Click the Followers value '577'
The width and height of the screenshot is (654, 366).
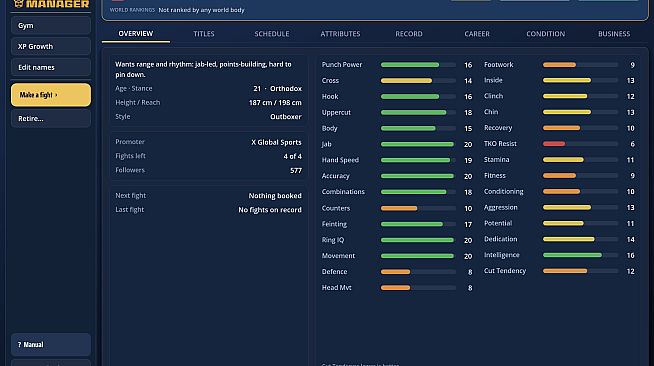tap(296, 170)
